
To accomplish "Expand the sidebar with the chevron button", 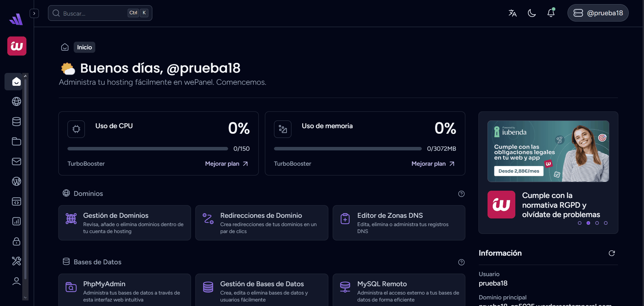I will pos(34,13).
